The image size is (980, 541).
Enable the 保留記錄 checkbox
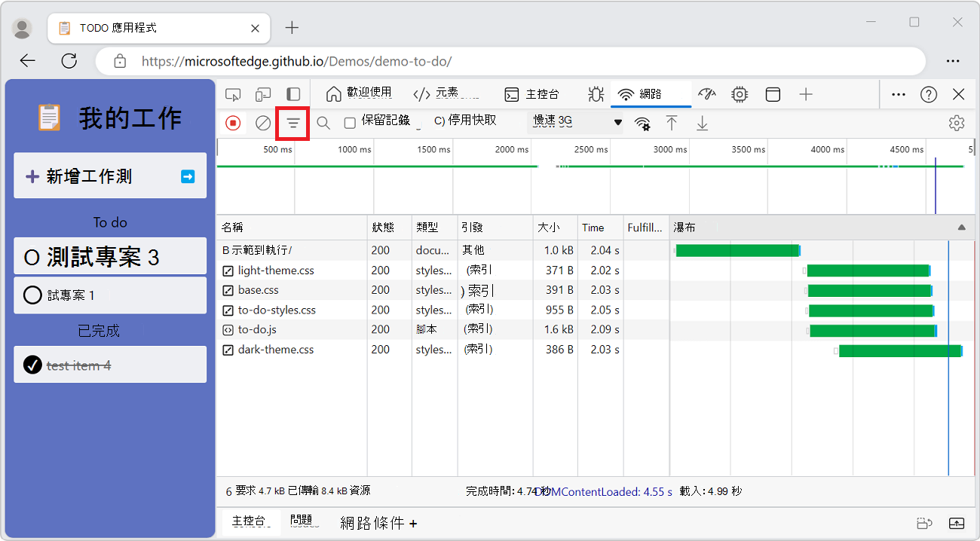click(350, 122)
